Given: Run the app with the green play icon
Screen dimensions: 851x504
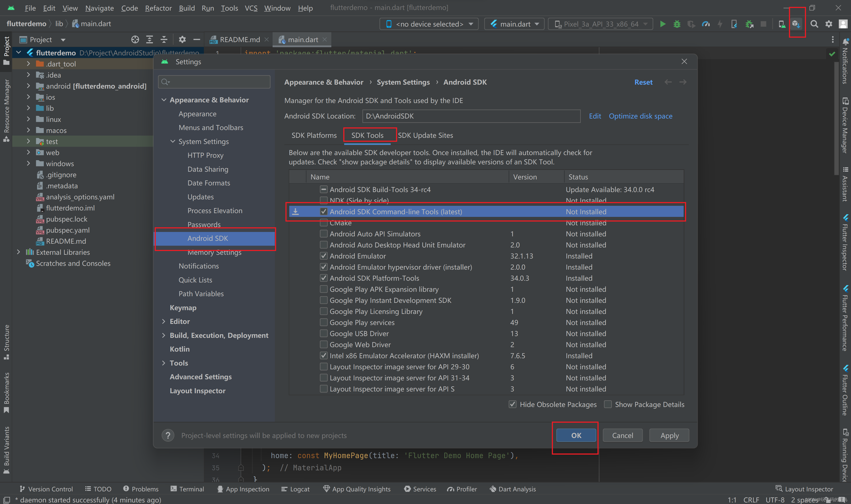Looking at the screenshot, I should click(x=662, y=24).
